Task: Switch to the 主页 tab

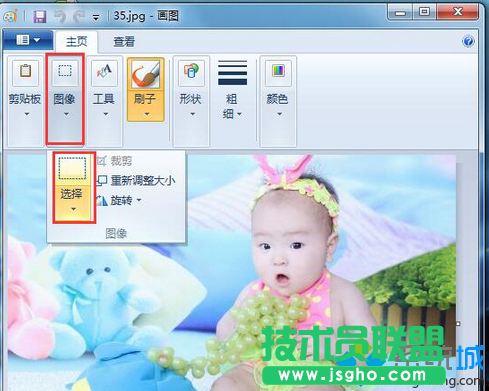Action: point(76,42)
